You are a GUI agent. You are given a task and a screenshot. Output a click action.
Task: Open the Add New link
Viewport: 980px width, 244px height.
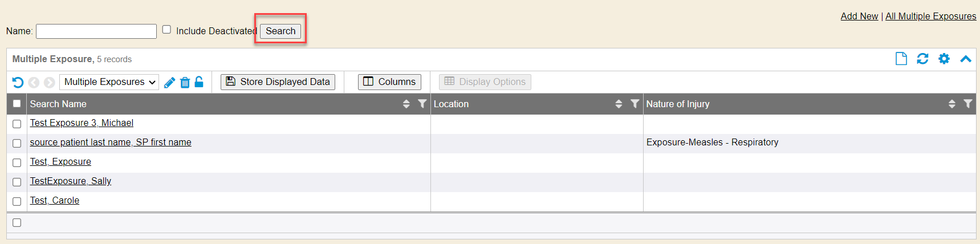coord(859,16)
